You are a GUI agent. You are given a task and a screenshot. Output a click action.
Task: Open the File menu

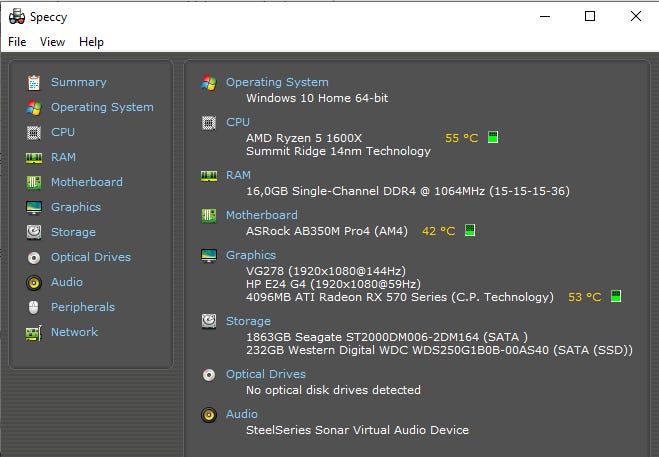(x=17, y=42)
